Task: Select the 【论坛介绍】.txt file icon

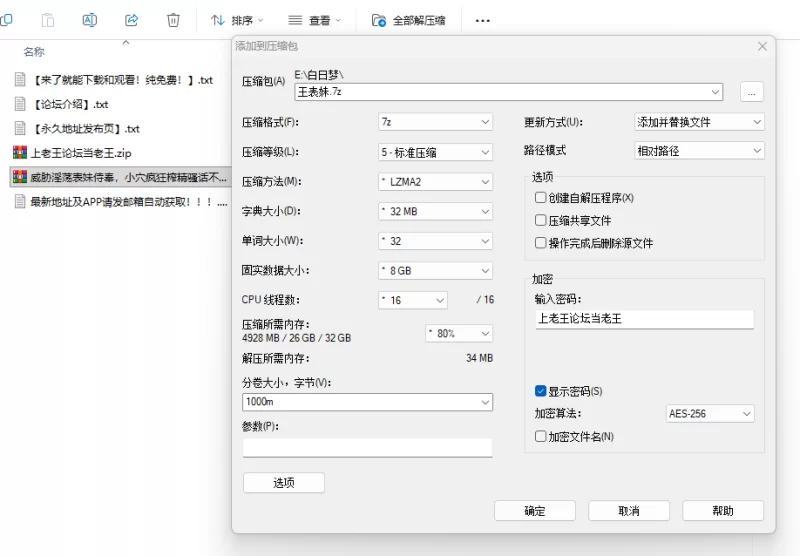Action: (19, 103)
